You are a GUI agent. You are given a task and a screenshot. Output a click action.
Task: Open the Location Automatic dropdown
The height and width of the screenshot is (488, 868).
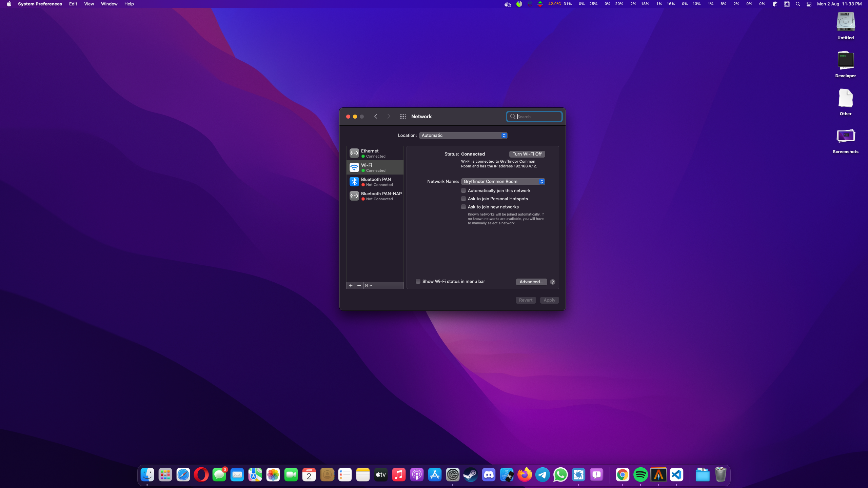(463, 136)
